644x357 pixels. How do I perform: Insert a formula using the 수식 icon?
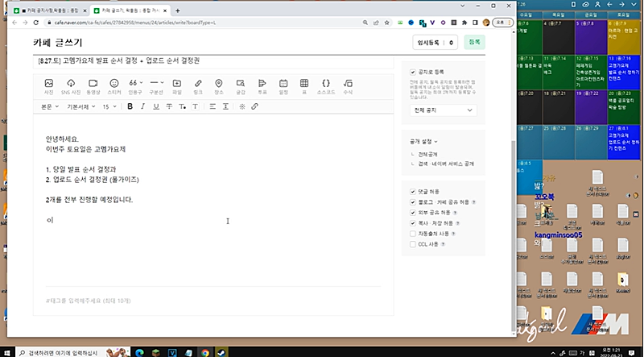click(348, 87)
